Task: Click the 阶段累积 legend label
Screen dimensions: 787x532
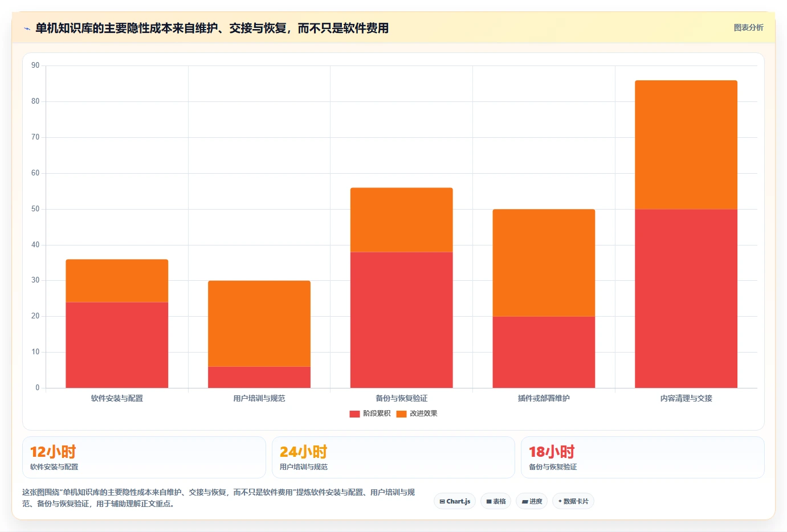Action: 377,414
